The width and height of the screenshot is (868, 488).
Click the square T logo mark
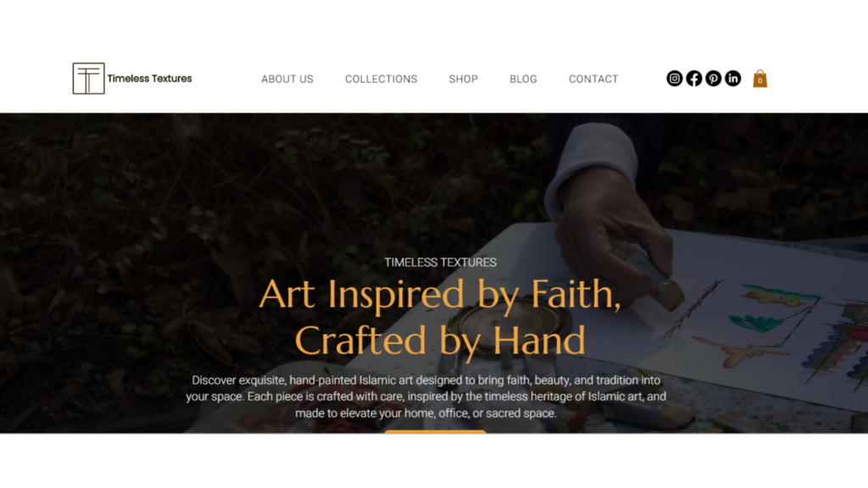point(88,79)
